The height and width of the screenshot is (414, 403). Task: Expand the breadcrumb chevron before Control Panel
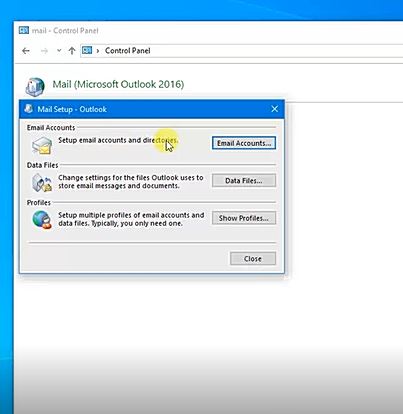tap(98, 51)
